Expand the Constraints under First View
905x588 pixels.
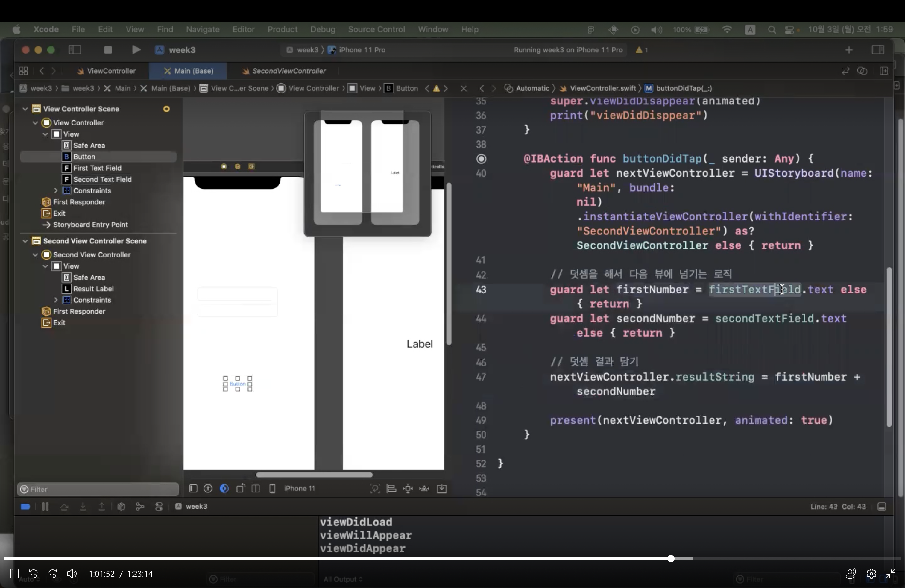56,190
